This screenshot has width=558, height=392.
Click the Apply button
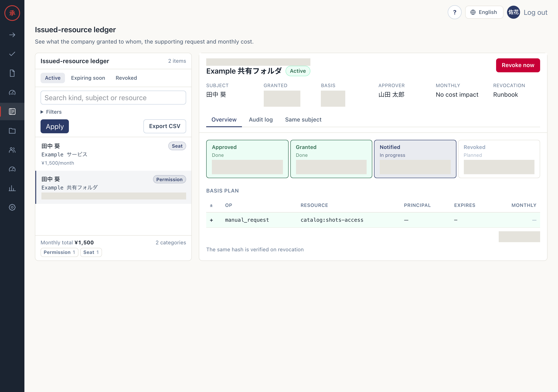point(55,126)
